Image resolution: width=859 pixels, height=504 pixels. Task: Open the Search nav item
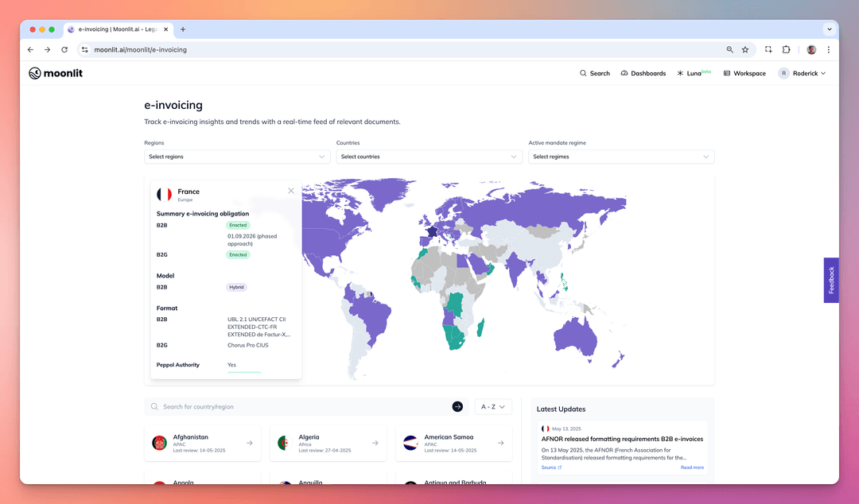pyautogui.click(x=594, y=73)
